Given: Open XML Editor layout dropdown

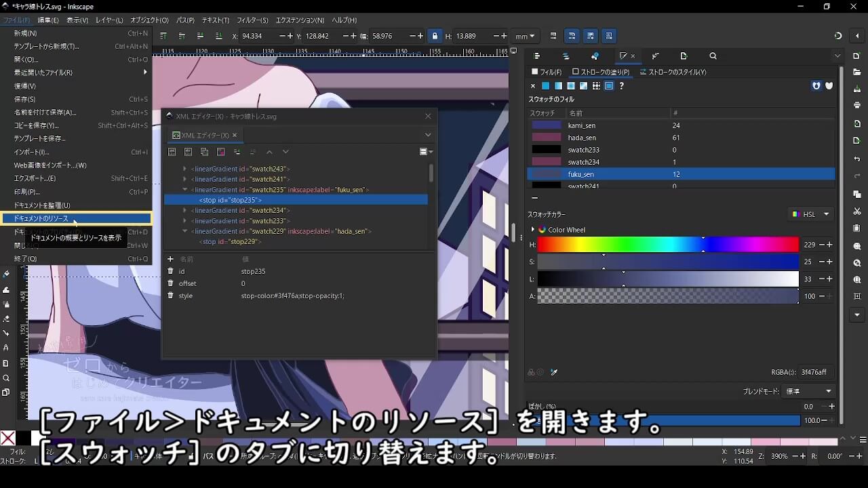Looking at the screenshot, I should 426,152.
